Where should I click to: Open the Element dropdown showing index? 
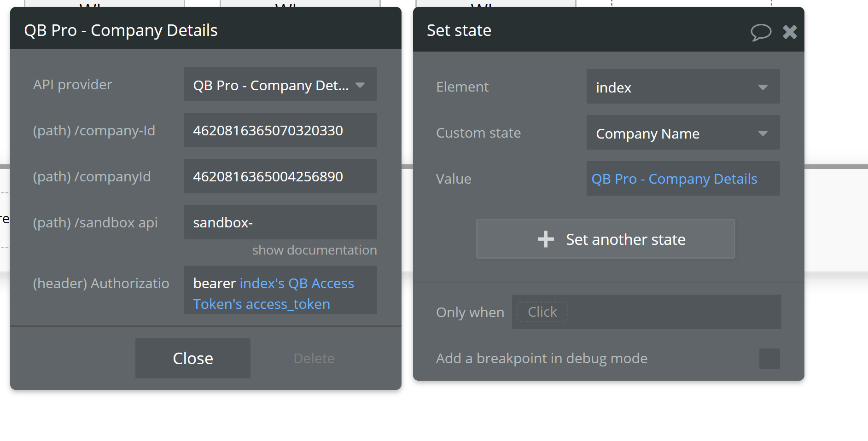pyautogui.click(x=683, y=87)
